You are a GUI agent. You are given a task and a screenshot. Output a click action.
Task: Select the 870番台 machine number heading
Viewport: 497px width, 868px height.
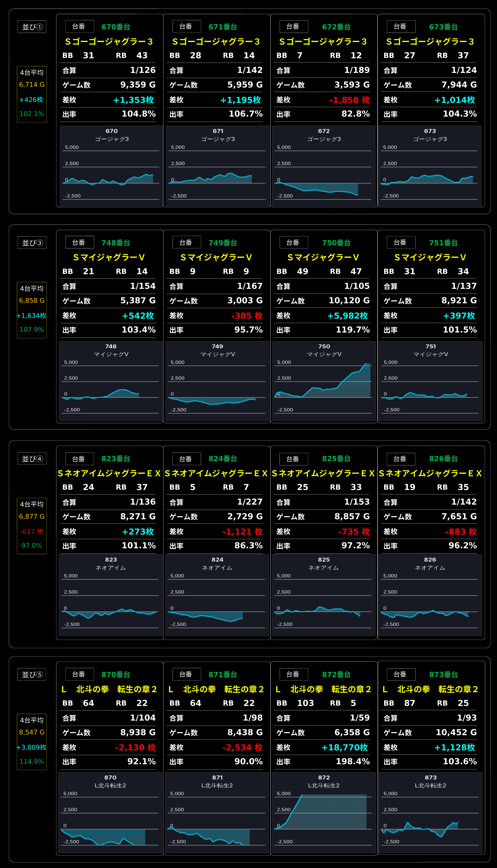click(116, 674)
